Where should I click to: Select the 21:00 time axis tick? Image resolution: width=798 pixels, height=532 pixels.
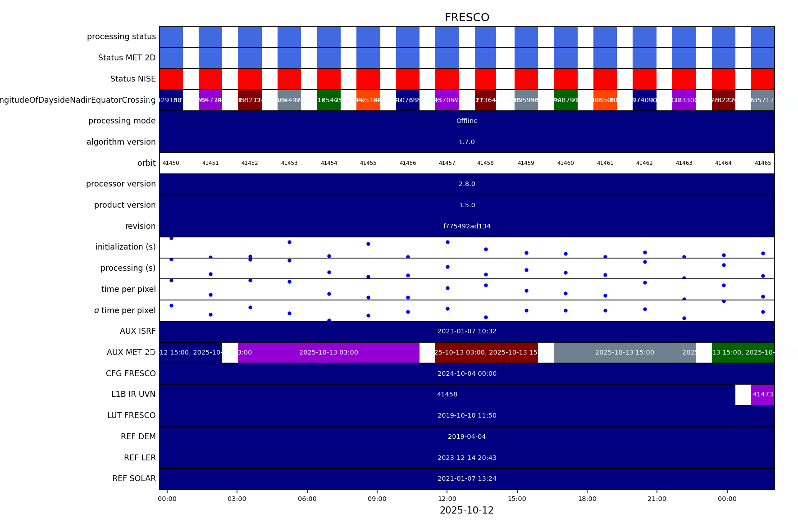(657, 499)
